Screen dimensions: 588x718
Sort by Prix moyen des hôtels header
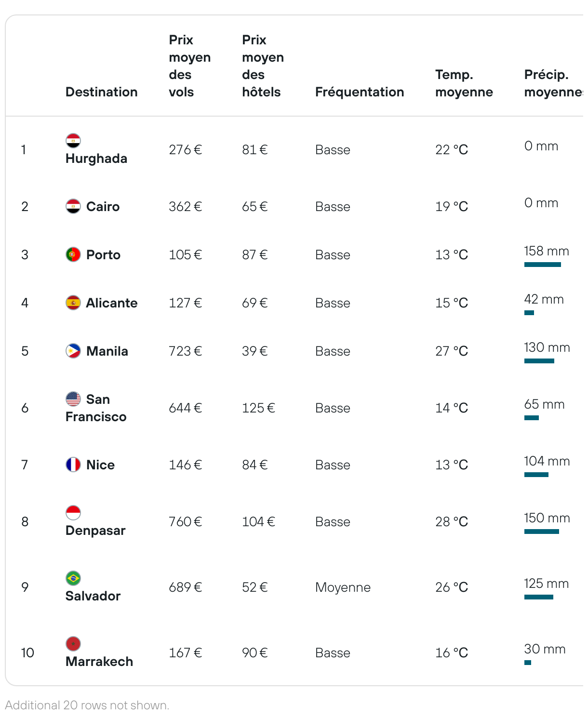pos(263,66)
